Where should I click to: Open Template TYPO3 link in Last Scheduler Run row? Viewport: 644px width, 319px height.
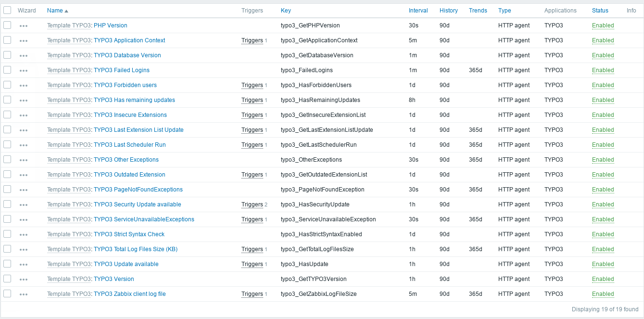[x=69, y=145]
